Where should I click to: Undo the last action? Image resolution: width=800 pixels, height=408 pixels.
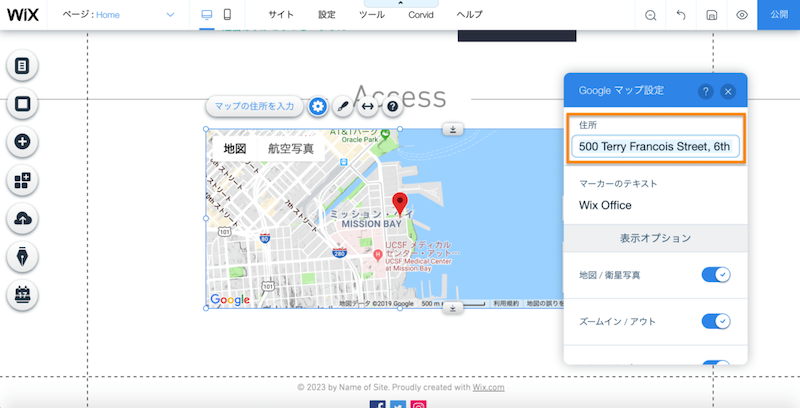pos(681,15)
